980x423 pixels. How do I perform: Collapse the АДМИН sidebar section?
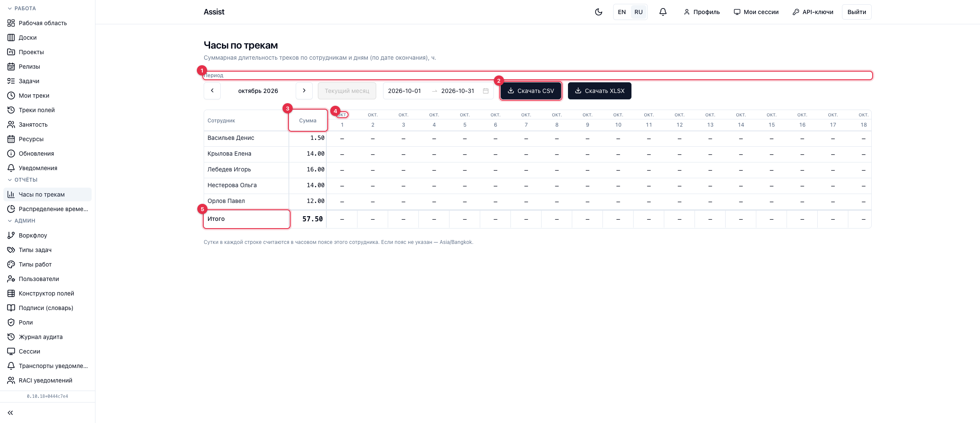(21, 221)
